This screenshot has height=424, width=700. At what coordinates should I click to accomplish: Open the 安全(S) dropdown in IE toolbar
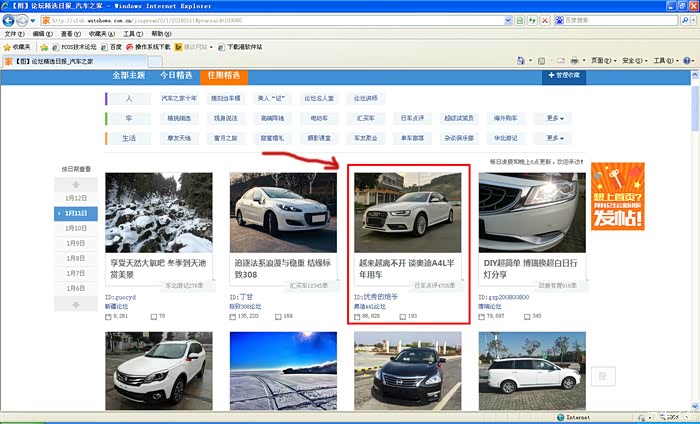[632, 61]
